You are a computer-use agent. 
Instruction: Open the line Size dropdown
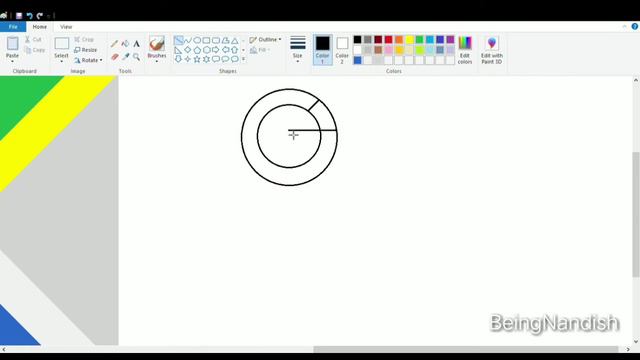298,50
